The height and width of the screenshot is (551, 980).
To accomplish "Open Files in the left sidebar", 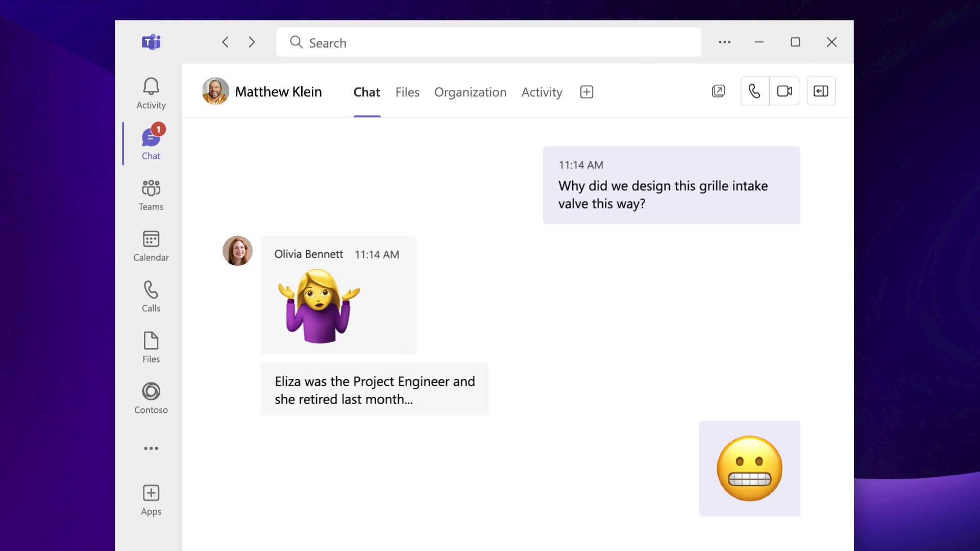I will [x=151, y=347].
